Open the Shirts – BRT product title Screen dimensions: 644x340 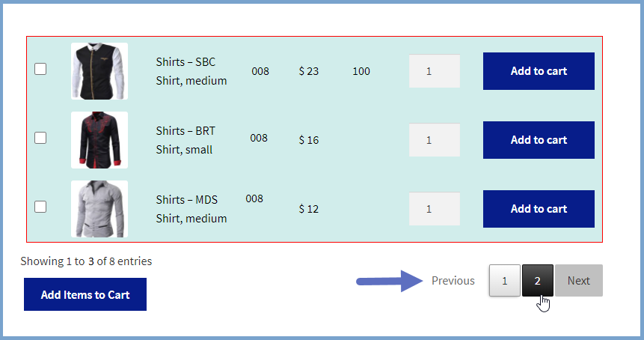point(185,131)
